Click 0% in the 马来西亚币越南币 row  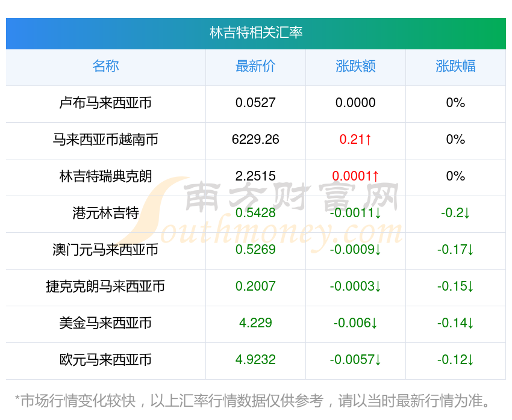tap(455, 140)
